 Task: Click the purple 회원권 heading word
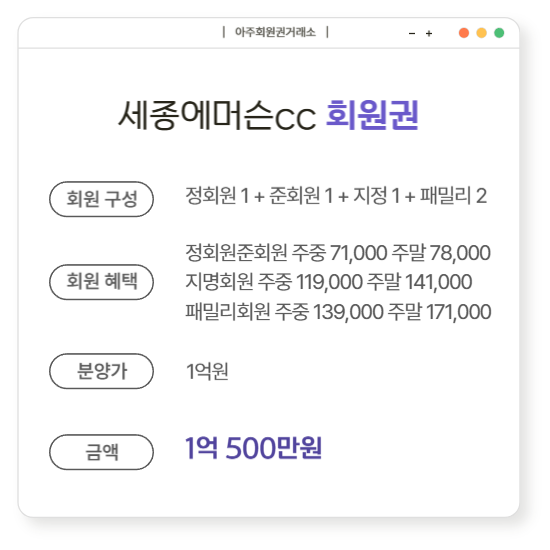(372, 115)
